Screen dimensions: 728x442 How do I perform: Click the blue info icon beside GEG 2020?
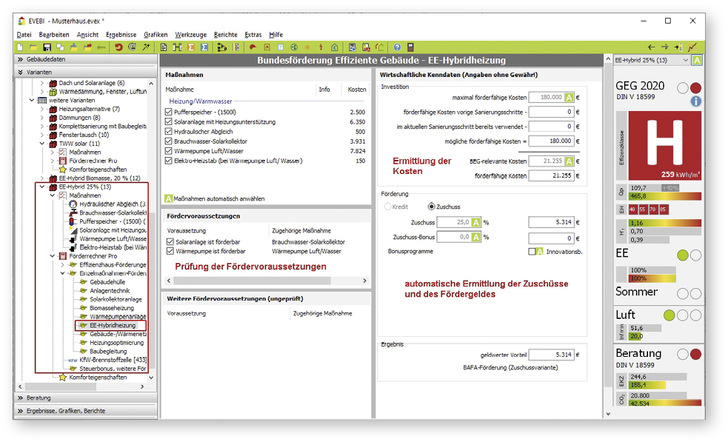pos(696,101)
